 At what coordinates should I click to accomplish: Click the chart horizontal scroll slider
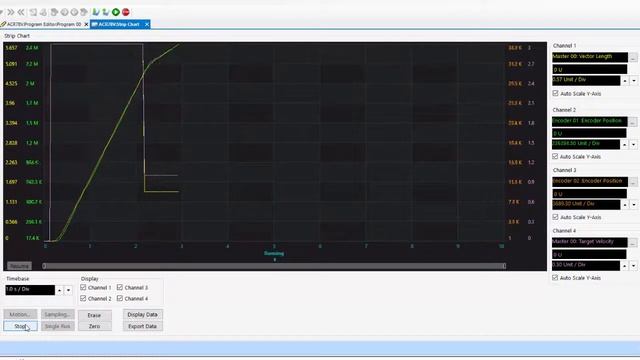point(274,266)
